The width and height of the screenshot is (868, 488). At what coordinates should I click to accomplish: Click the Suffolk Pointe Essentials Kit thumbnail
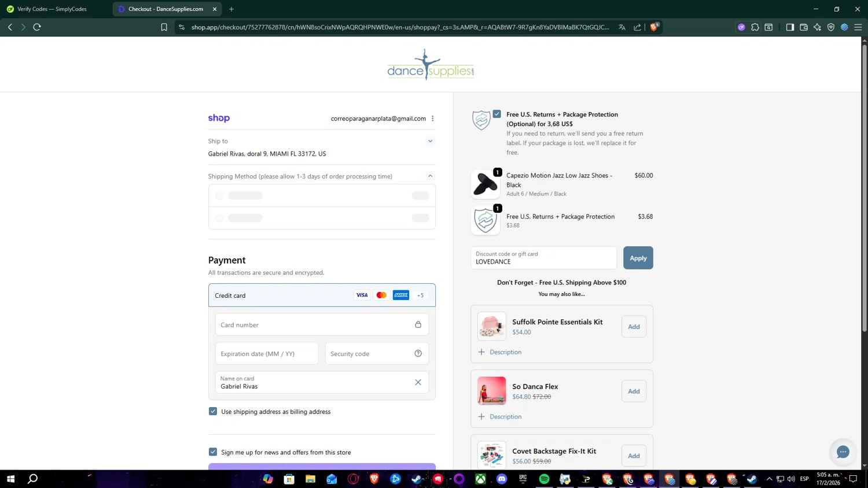pyautogui.click(x=492, y=326)
